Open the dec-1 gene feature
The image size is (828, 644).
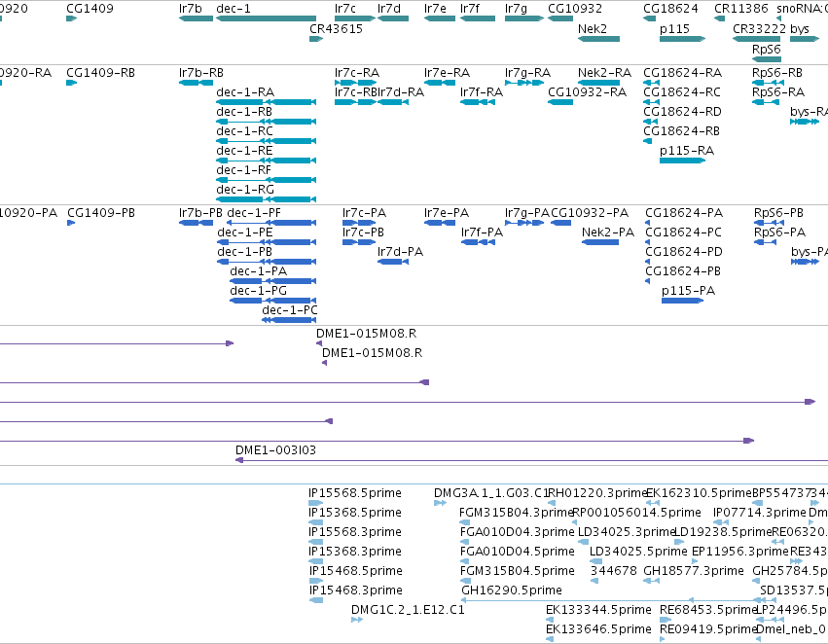(267, 18)
